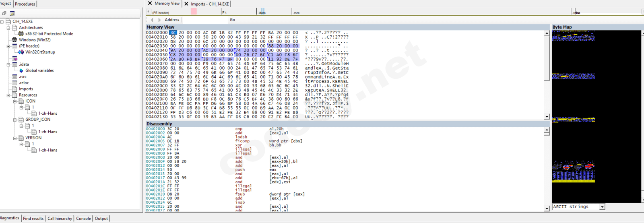
Task: Collapse the ICON resource node
Action: (15, 101)
